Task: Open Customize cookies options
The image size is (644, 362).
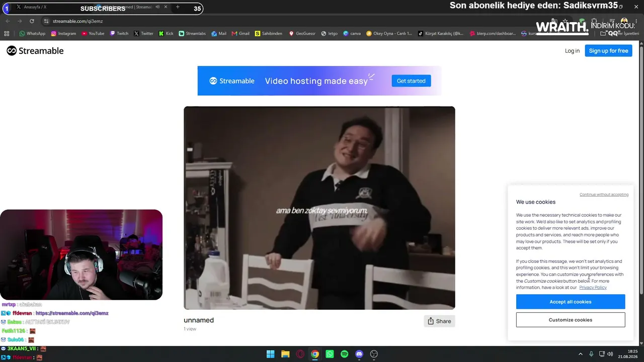Action: coord(571,320)
